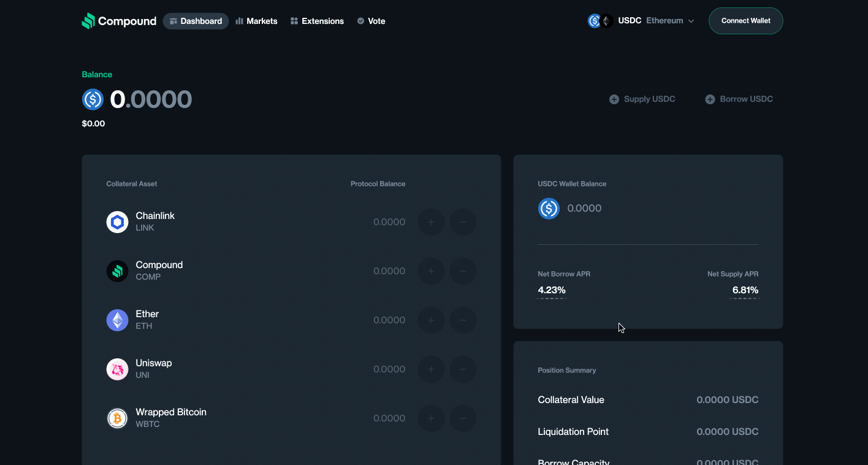Click the plus button beside Chainlink balance

tap(431, 221)
